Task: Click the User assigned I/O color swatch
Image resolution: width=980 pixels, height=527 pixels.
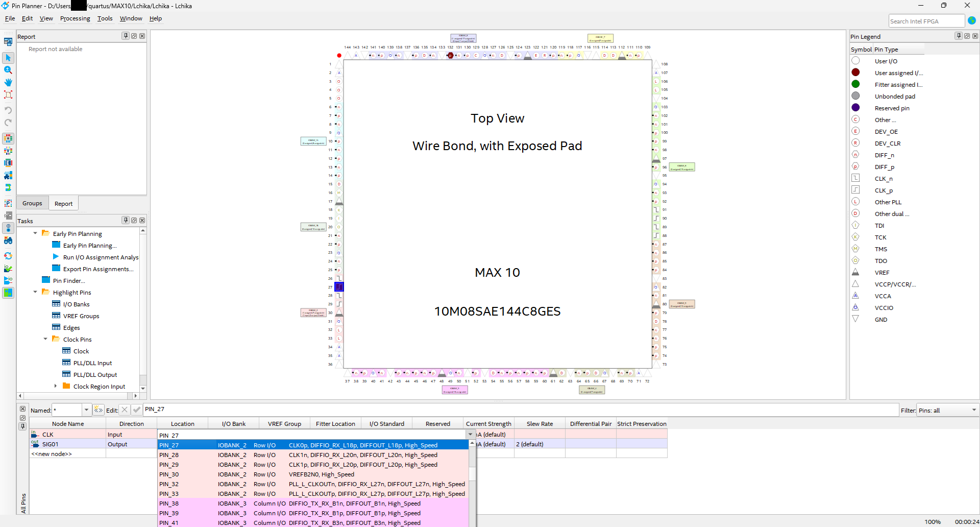Action: click(x=855, y=73)
